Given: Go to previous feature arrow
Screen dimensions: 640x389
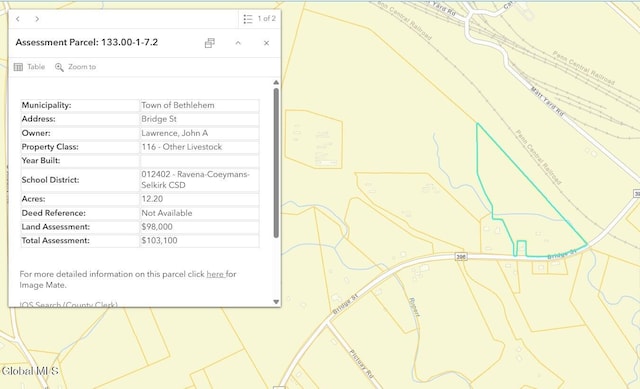Looking at the screenshot, I should pos(18,19).
